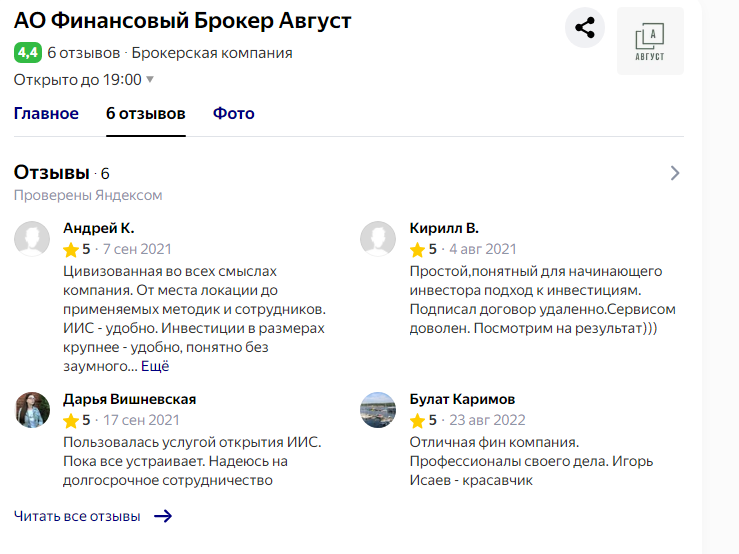Click the green 4,4 rating badge
Screen dimensions: 739x554
27,52
